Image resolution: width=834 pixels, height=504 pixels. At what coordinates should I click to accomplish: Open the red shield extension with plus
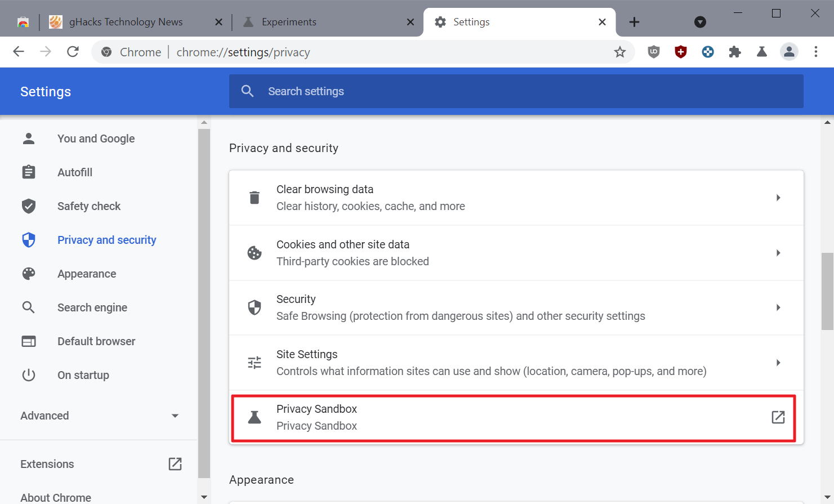pos(681,52)
